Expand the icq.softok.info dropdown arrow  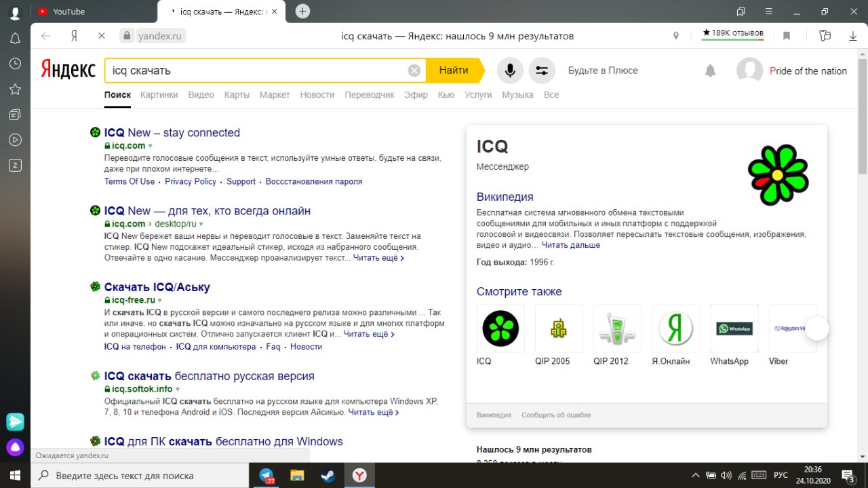pos(178,390)
